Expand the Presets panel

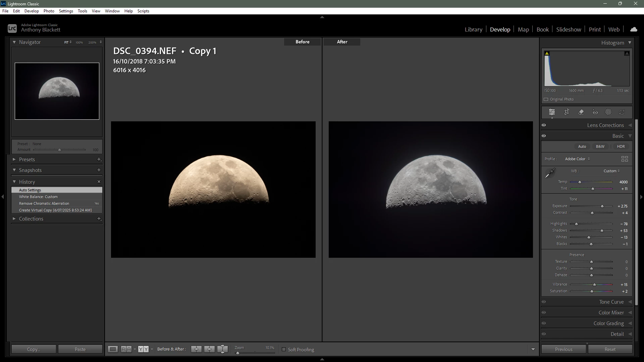click(x=14, y=160)
